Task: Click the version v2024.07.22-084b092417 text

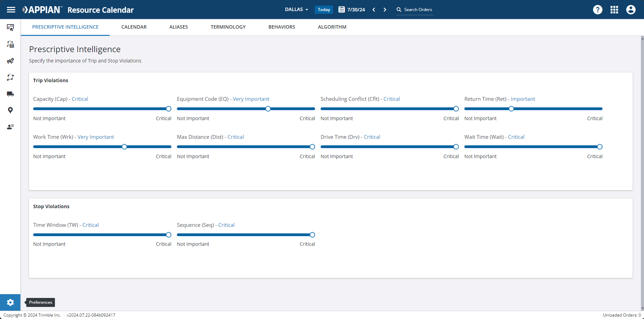Action: coord(91,315)
